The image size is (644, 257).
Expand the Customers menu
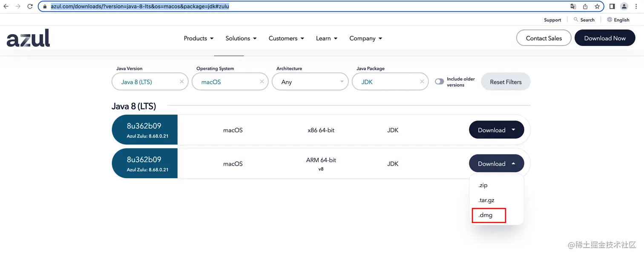(x=286, y=38)
